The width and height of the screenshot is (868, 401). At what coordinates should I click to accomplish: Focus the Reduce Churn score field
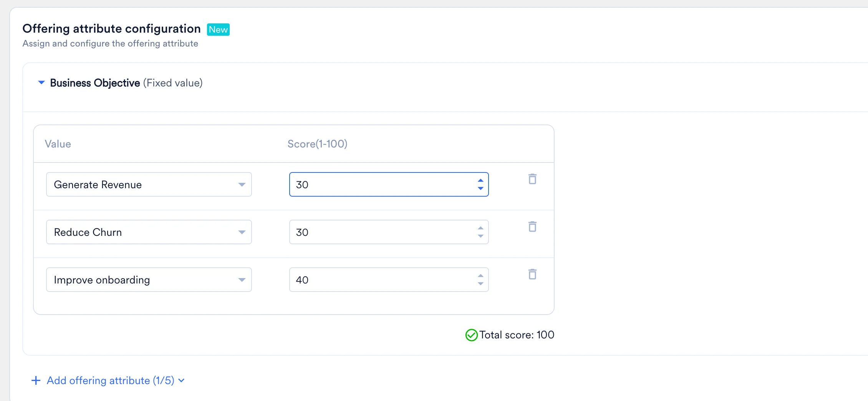point(389,232)
